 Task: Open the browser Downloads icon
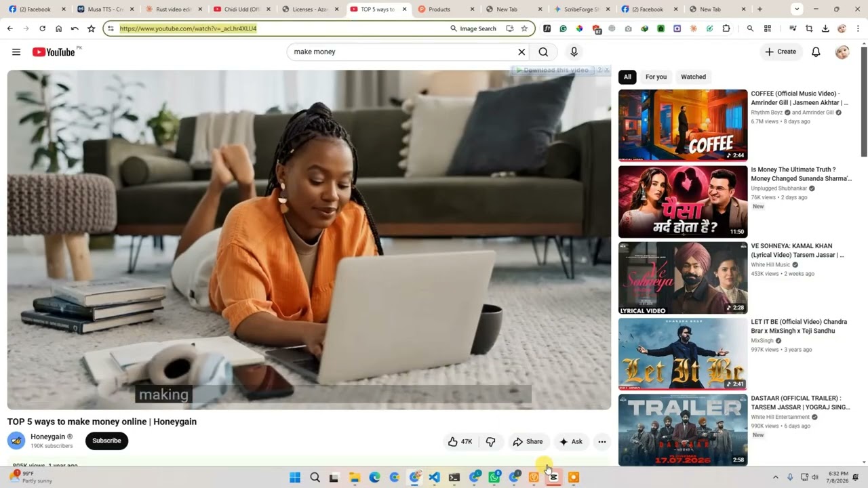825,28
